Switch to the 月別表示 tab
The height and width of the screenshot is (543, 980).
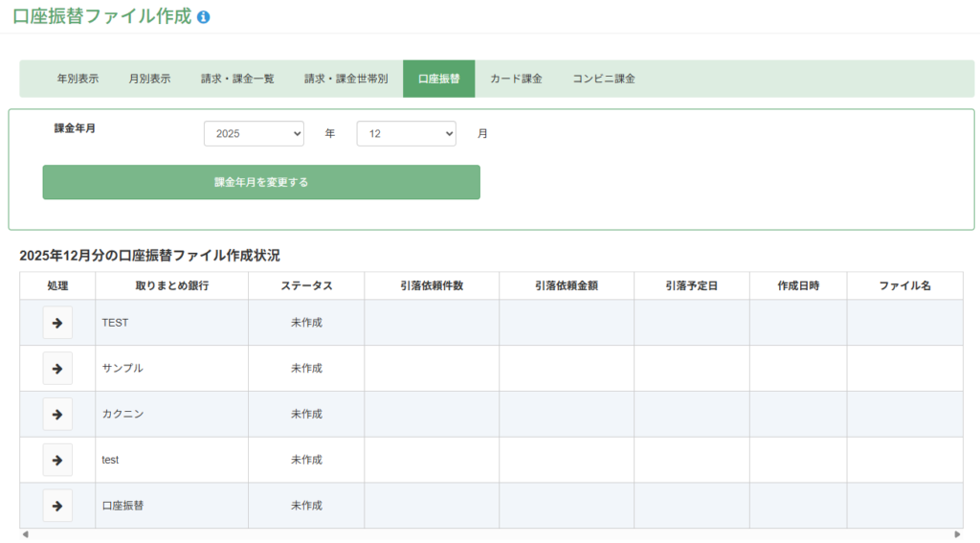(150, 79)
